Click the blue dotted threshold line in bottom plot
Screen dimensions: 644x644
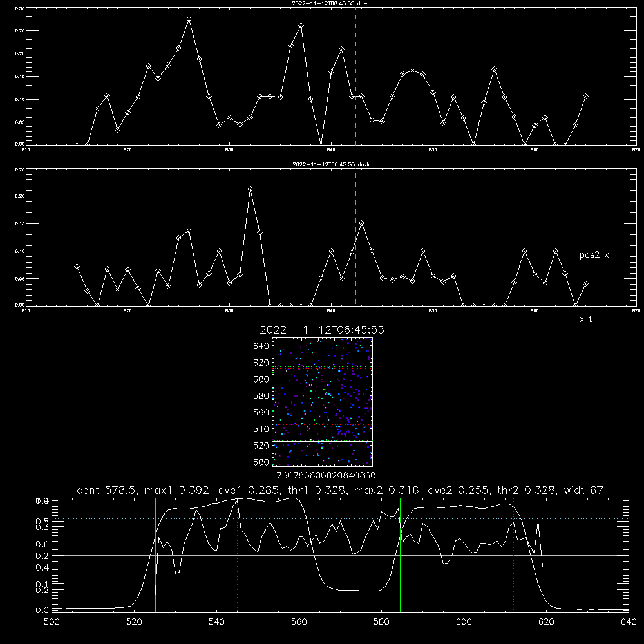(340, 518)
